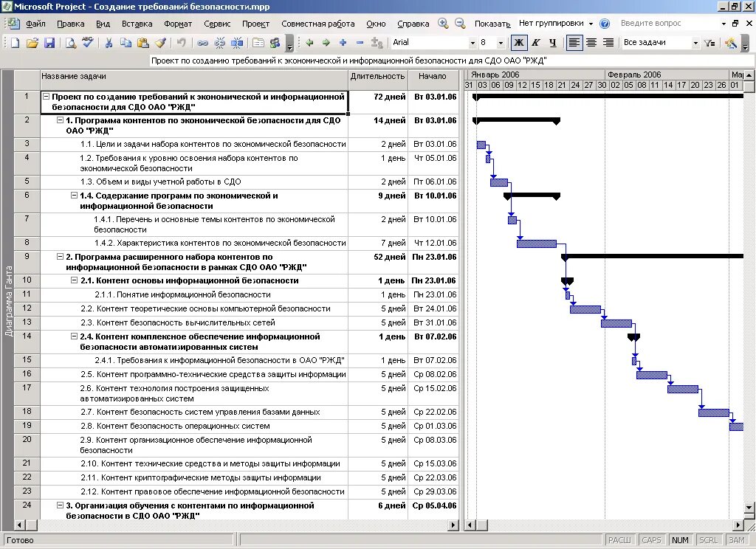Expand the standard toolbar options chevron

289,43
